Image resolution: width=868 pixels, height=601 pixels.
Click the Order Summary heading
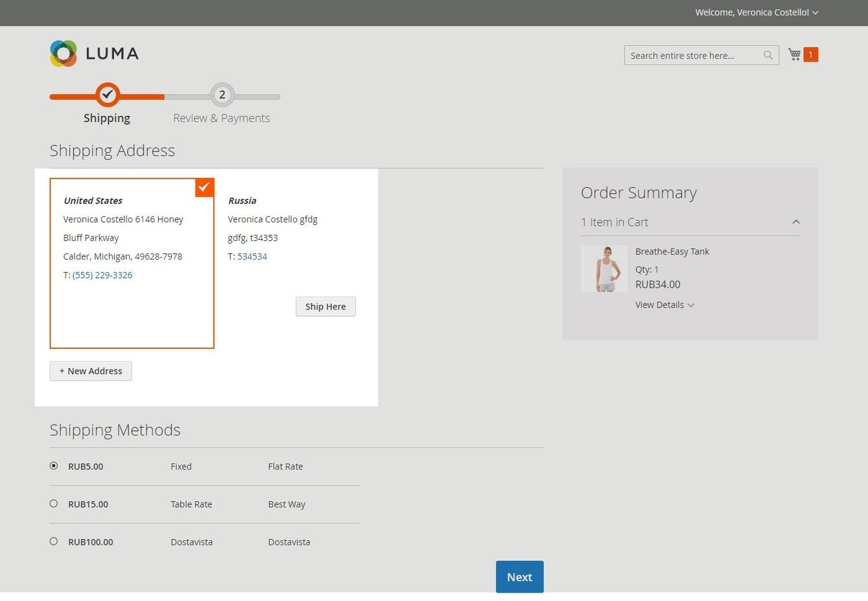(639, 192)
